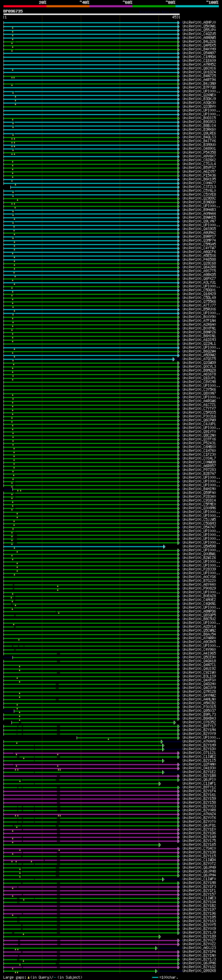Select the UniRef100_B0DIC5 label
The image size is (222, 980).
[x=199, y=118]
